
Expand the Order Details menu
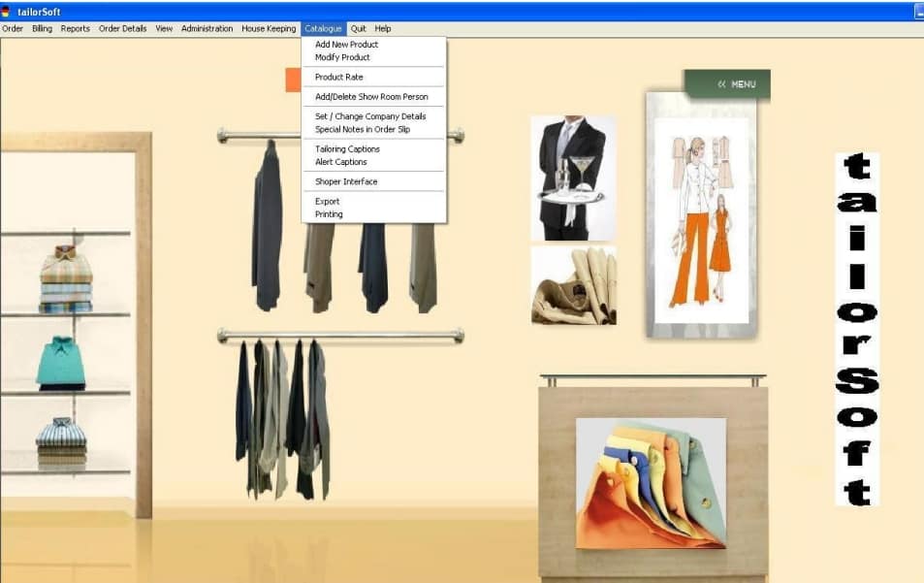coord(122,29)
